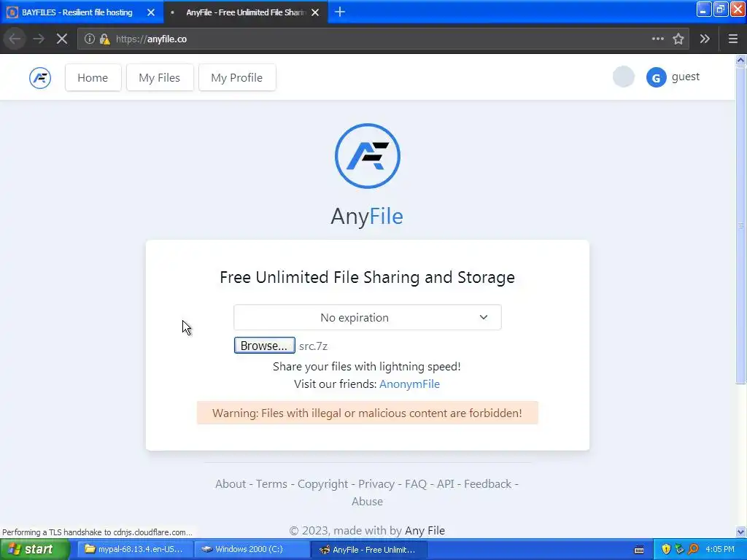Image resolution: width=747 pixels, height=560 pixels.
Task: Open the FAQ footer link
Action: pyautogui.click(x=416, y=484)
